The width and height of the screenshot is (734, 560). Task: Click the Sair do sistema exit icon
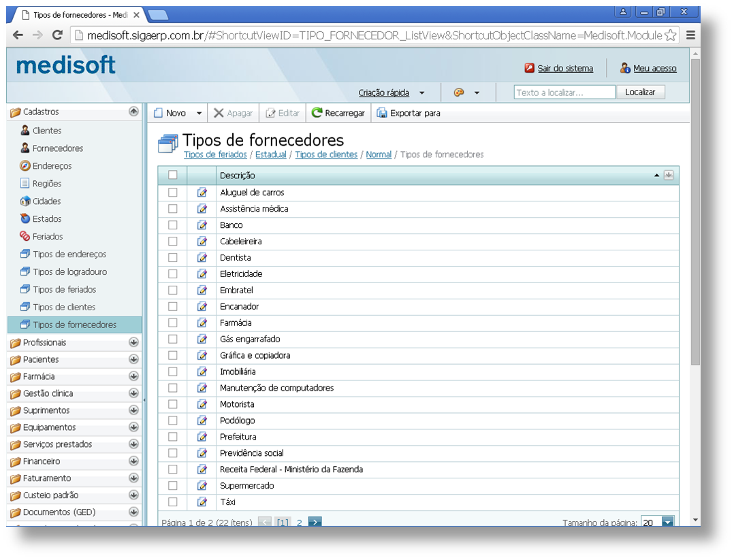(x=530, y=68)
